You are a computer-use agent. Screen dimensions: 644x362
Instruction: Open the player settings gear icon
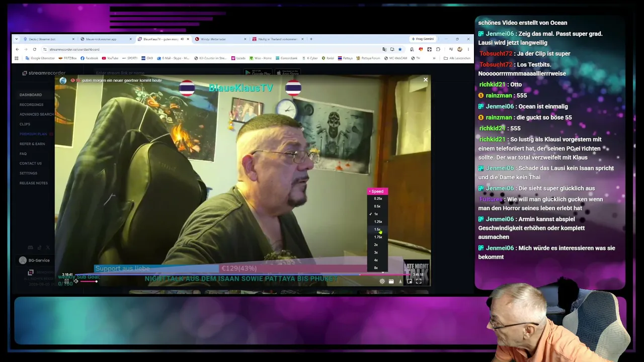(x=382, y=282)
